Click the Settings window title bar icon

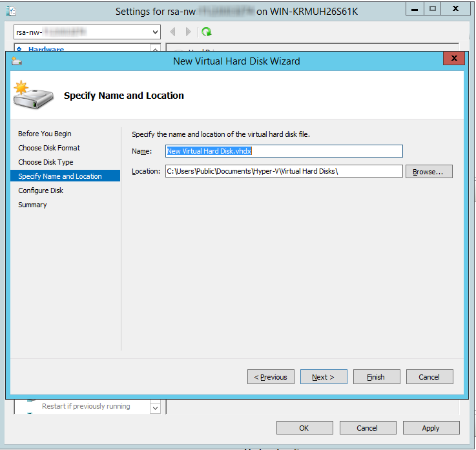(11, 11)
